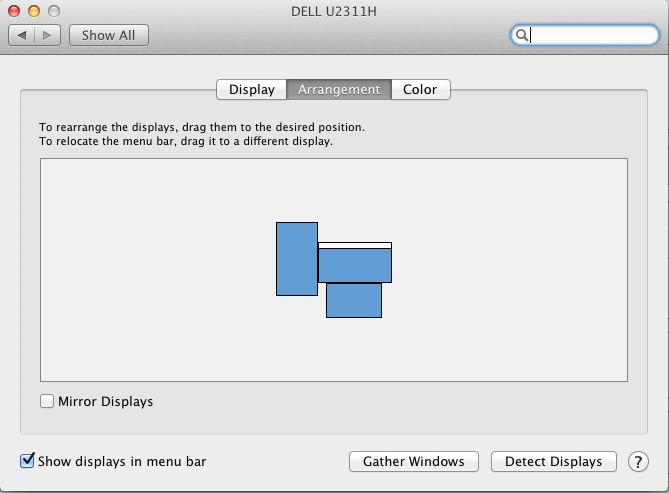Click the white menu bar strip on display
The height and width of the screenshot is (493, 669).
(355, 245)
